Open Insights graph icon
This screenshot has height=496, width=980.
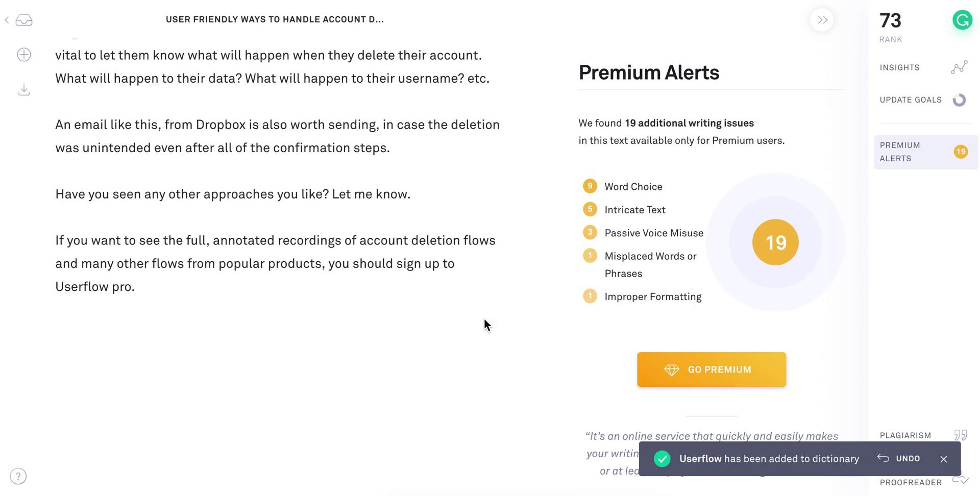tap(959, 67)
